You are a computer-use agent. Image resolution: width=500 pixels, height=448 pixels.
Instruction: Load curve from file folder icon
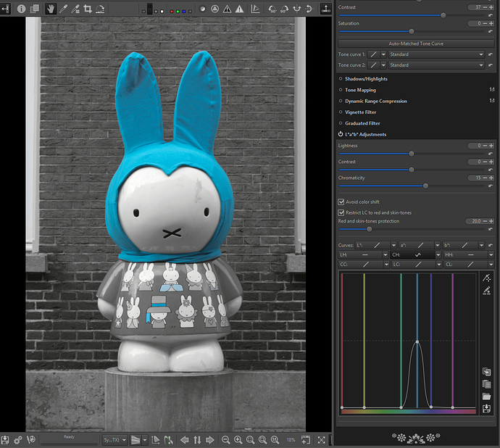(486, 397)
